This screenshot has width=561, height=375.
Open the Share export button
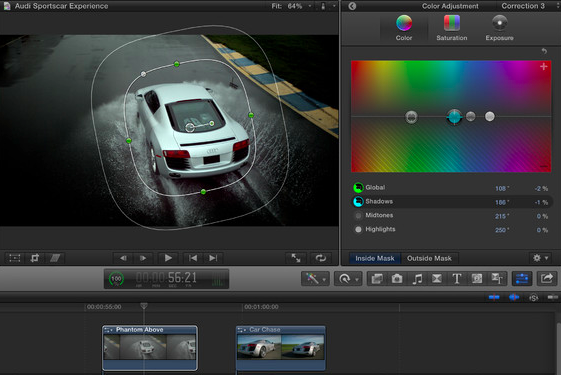pos(547,278)
